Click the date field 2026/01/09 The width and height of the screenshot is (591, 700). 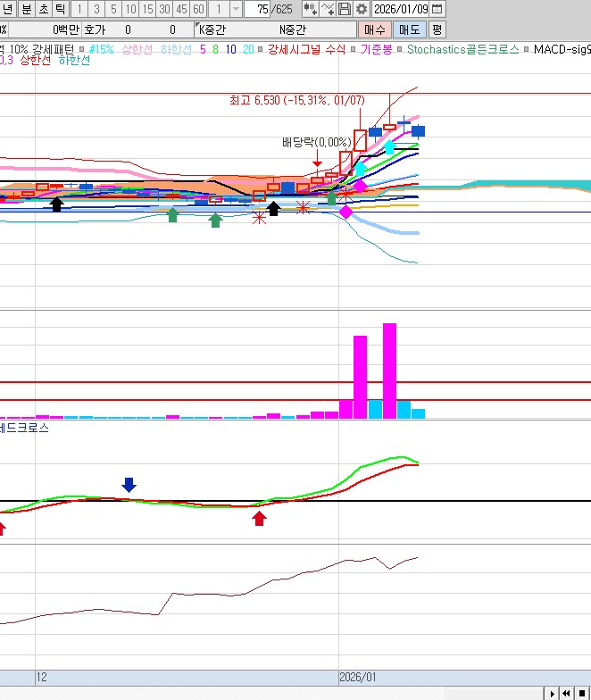(x=401, y=9)
